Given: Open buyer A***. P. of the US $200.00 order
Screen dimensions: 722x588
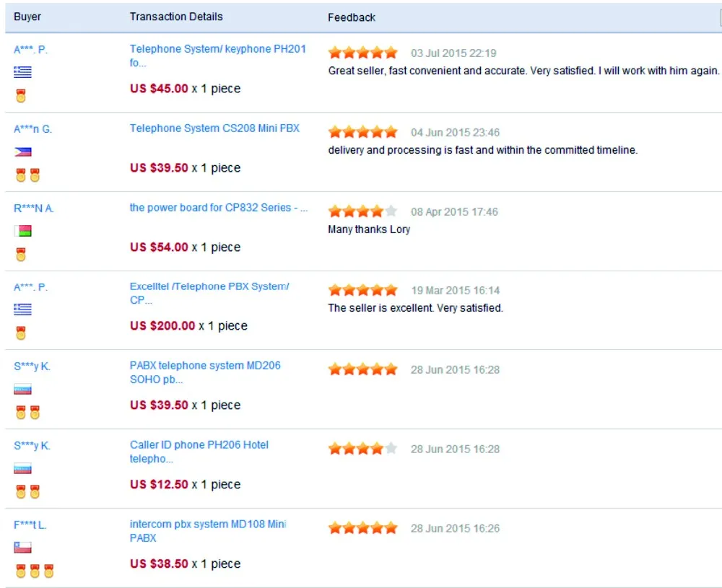Looking at the screenshot, I should (x=30, y=288).
